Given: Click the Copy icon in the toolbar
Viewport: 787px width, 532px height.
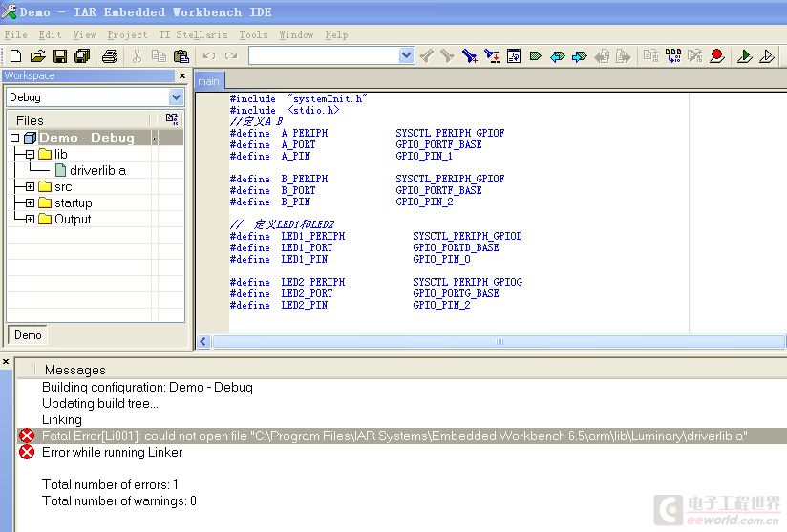Looking at the screenshot, I should [x=159, y=55].
